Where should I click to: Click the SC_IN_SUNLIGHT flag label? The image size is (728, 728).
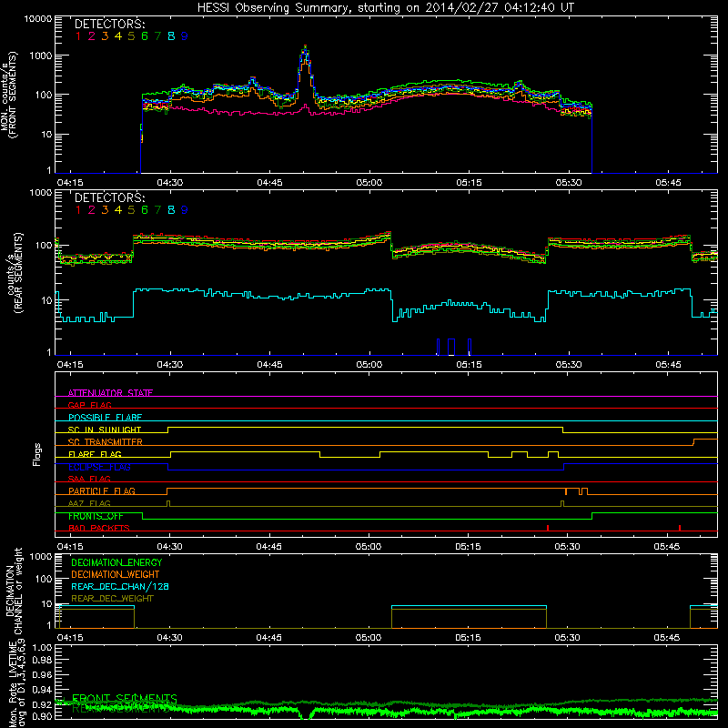pos(105,430)
